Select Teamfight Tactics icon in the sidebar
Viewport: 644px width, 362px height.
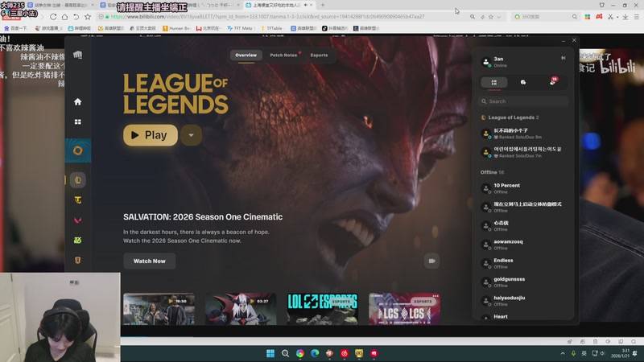point(77,200)
